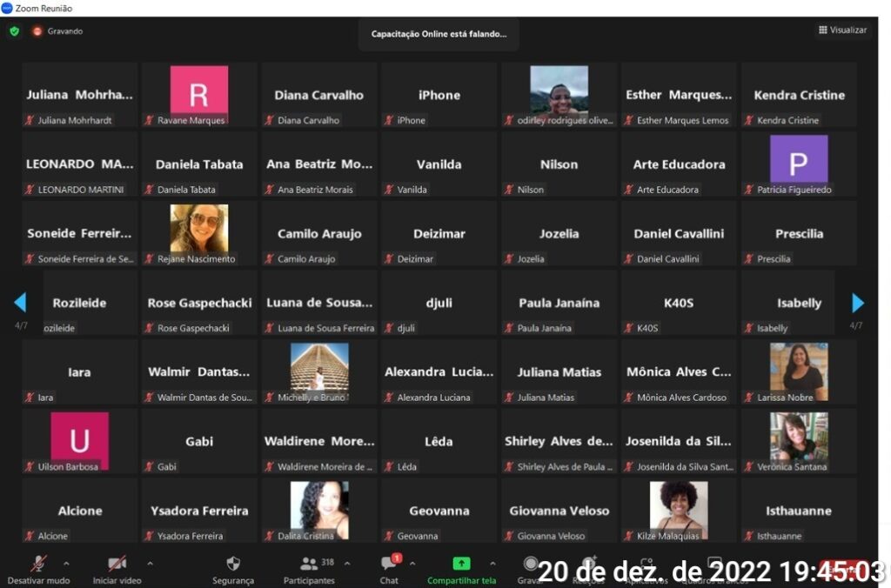Go to the previous page of participants
Viewport: 891px width, 588px height.
(20, 303)
